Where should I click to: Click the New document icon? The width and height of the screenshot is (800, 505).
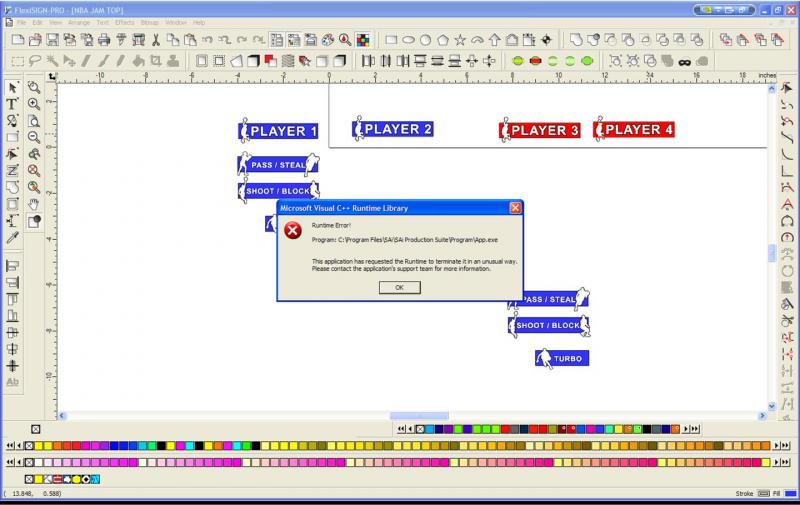[x=18, y=40]
